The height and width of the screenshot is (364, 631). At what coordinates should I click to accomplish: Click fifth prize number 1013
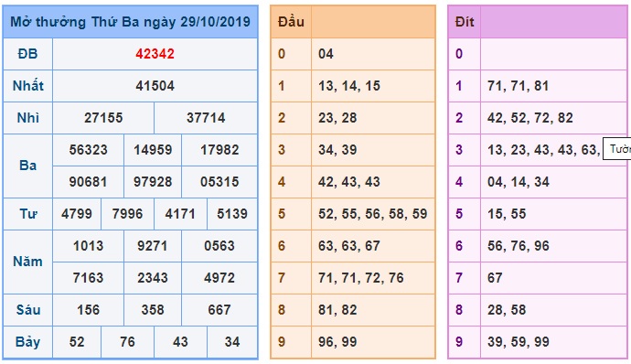point(88,246)
